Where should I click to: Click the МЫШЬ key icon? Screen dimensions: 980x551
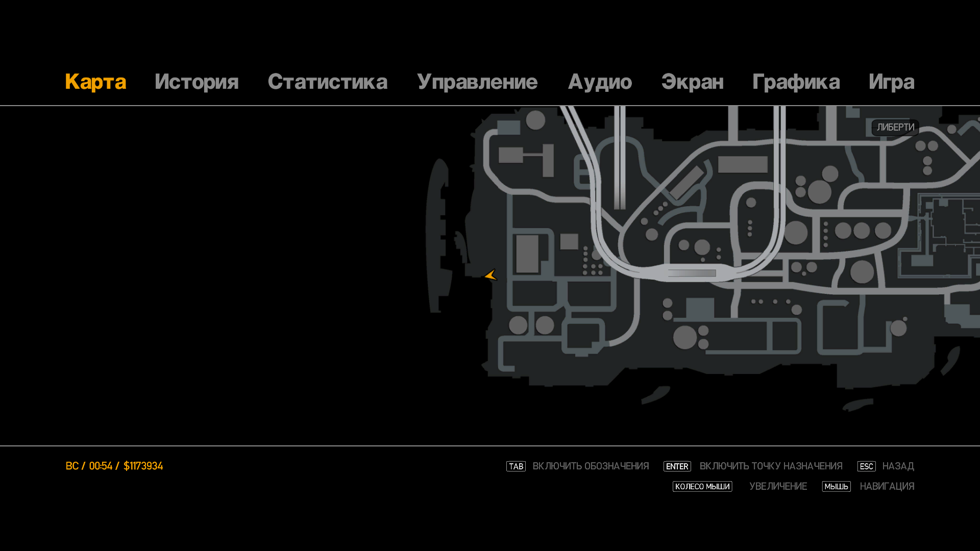[836, 486]
